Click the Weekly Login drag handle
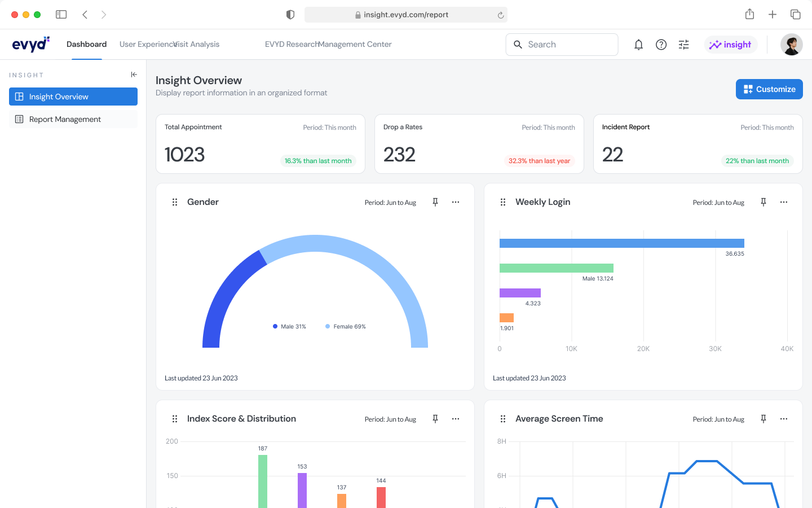The width and height of the screenshot is (812, 508). [x=503, y=202]
